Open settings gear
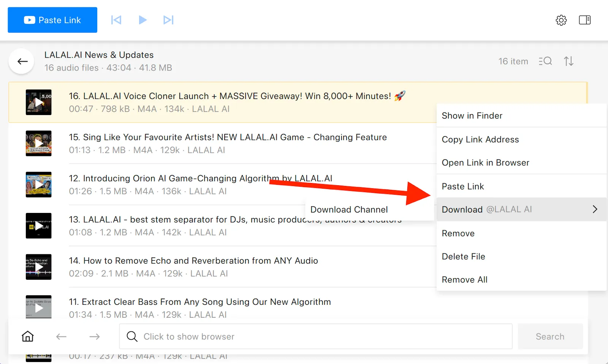The width and height of the screenshot is (608, 364). pyautogui.click(x=561, y=20)
